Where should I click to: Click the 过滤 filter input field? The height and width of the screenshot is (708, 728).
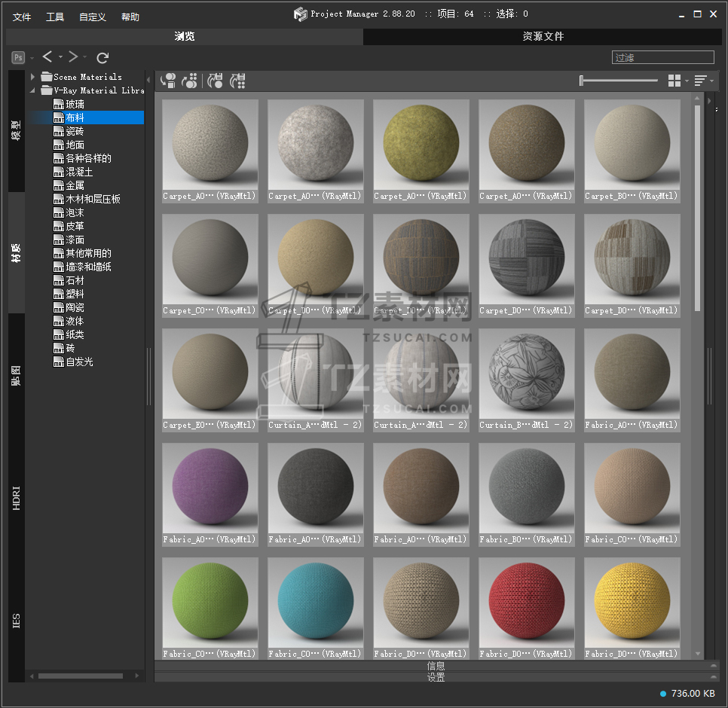coord(662,57)
